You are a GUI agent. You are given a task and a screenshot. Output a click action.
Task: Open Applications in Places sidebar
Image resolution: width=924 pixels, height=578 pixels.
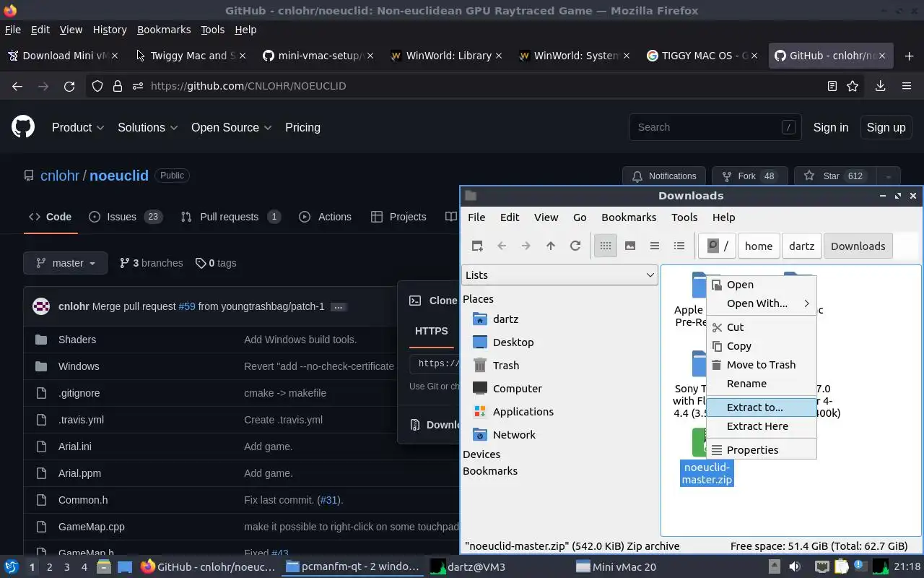[x=523, y=411]
